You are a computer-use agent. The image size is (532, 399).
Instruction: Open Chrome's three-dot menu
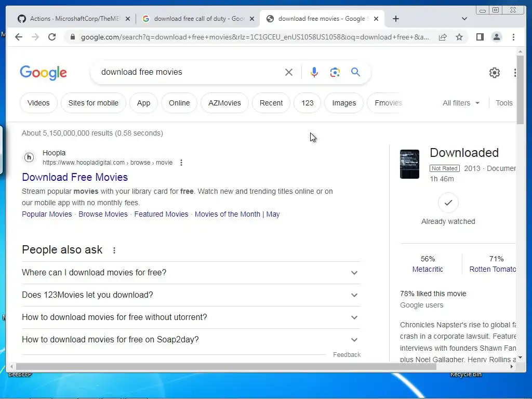[513, 37]
